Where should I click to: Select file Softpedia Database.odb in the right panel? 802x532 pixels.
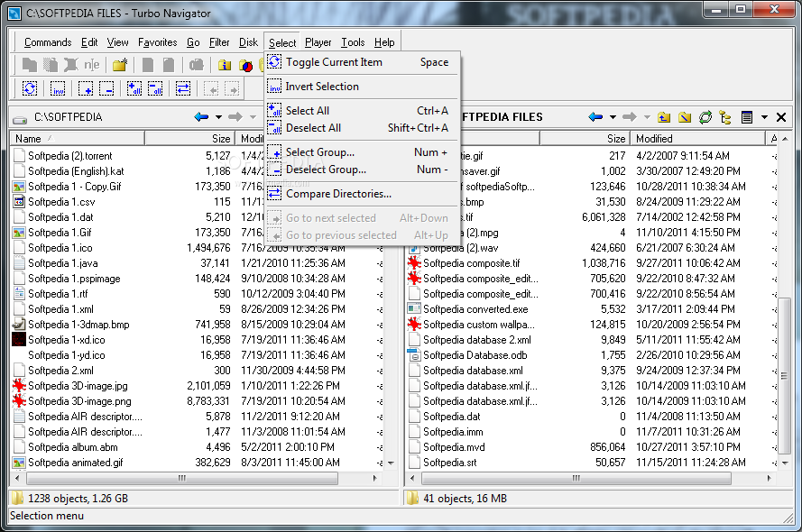(475, 355)
